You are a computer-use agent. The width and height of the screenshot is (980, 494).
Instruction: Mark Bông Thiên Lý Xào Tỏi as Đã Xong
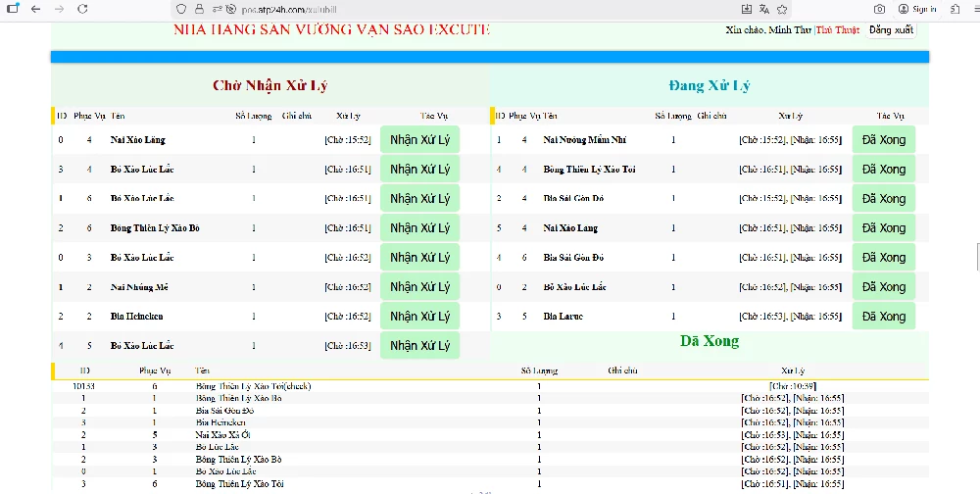(884, 169)
